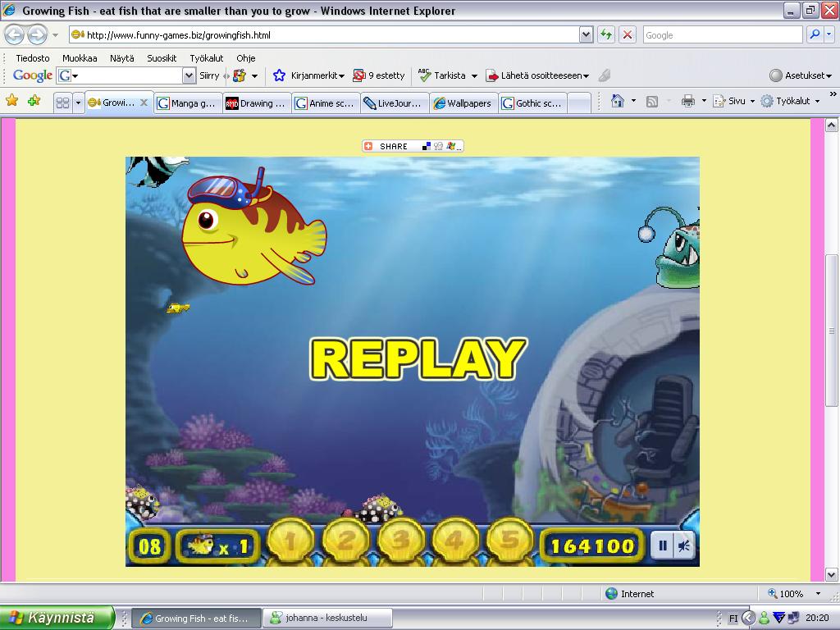
Task: Expand the Google toolbar search dropdown
Action: pyautogui.click(x=189, y=75)
